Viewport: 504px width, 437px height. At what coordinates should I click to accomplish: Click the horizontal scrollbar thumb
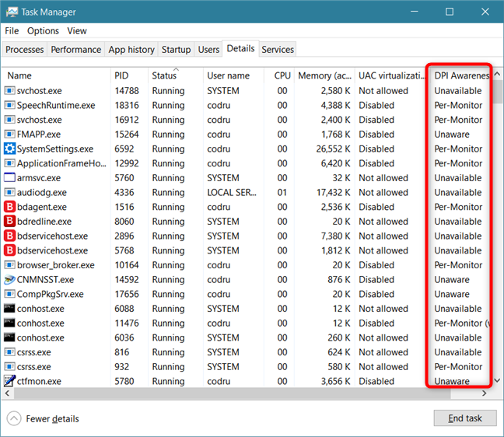pos(232,393)
